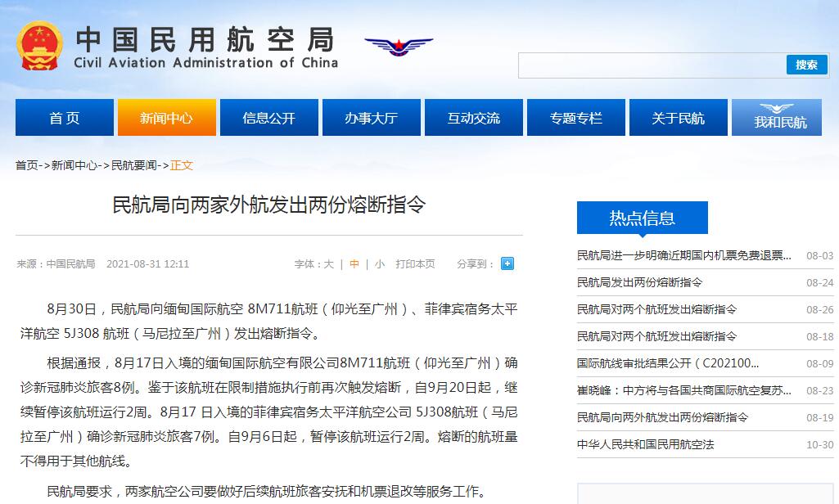Open the share plus icon
Viewport: 839px width, 504px height.
click(x=507, y=263)
